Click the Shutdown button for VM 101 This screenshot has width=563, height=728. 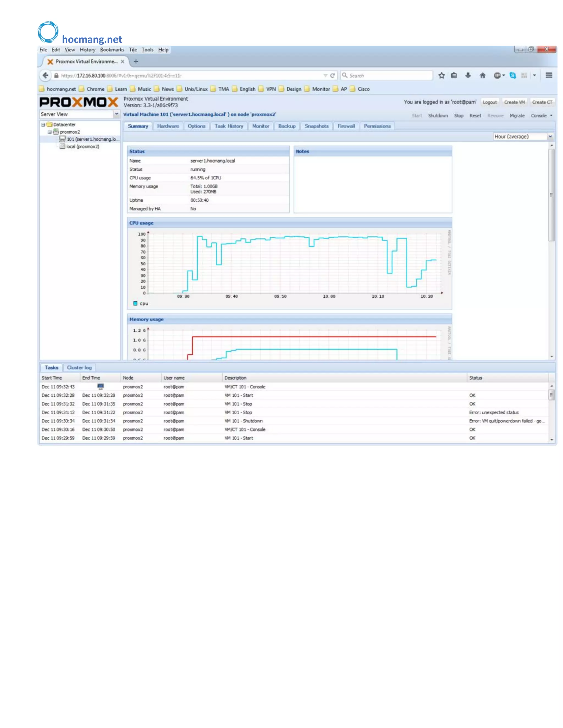[x=438, y=116]
